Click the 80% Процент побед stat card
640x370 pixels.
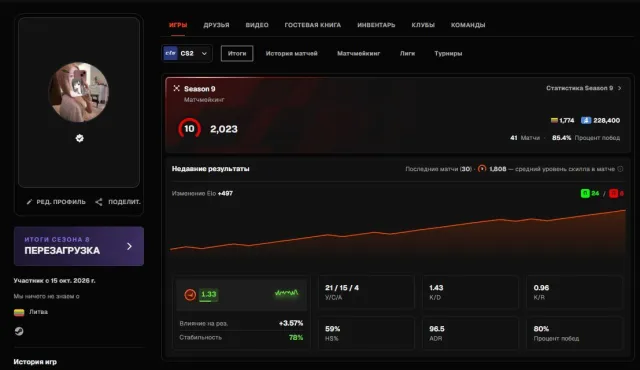574,333
